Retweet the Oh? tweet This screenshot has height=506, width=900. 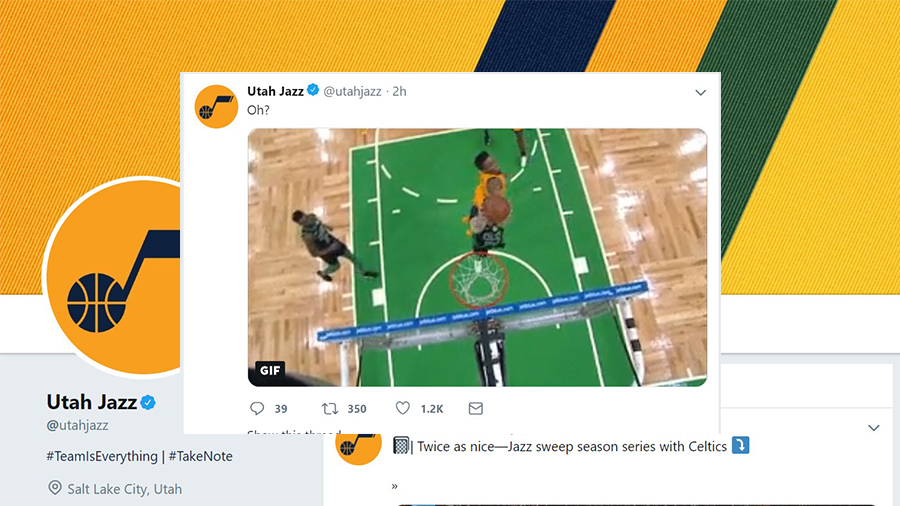329,408
